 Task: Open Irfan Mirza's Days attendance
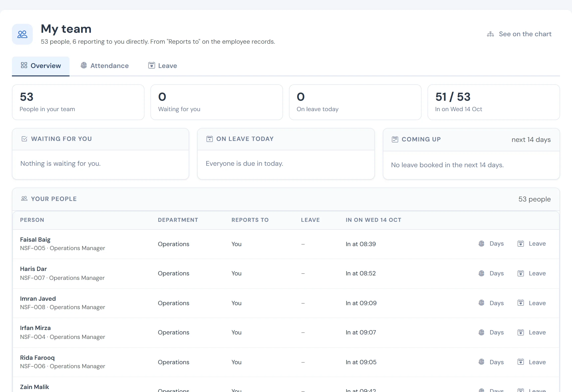pyautogui.click(x=491, y=332)
